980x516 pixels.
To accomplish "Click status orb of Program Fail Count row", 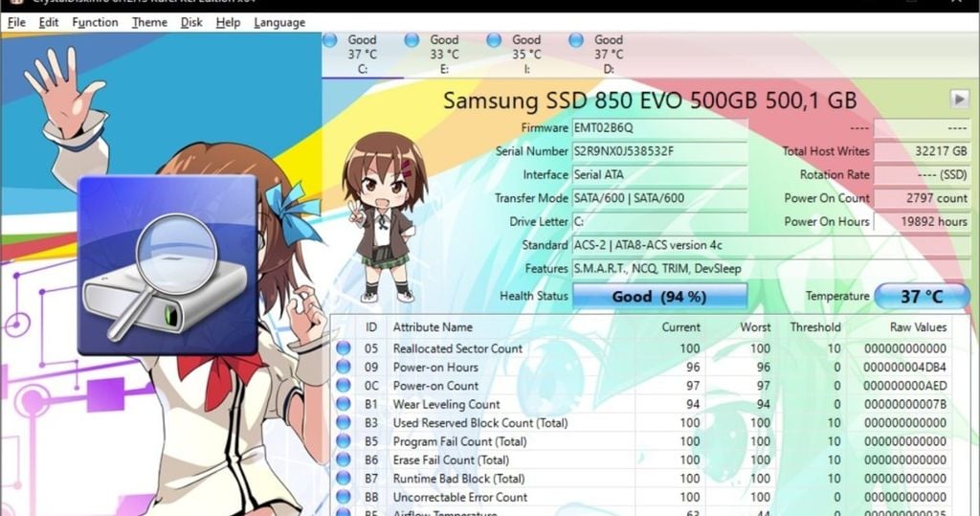I will (344, 441).
